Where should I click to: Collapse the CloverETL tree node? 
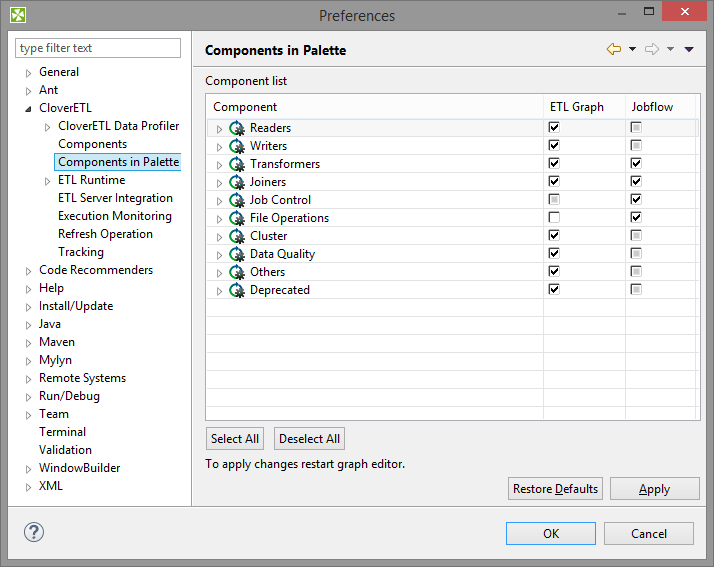coord(28,108)
